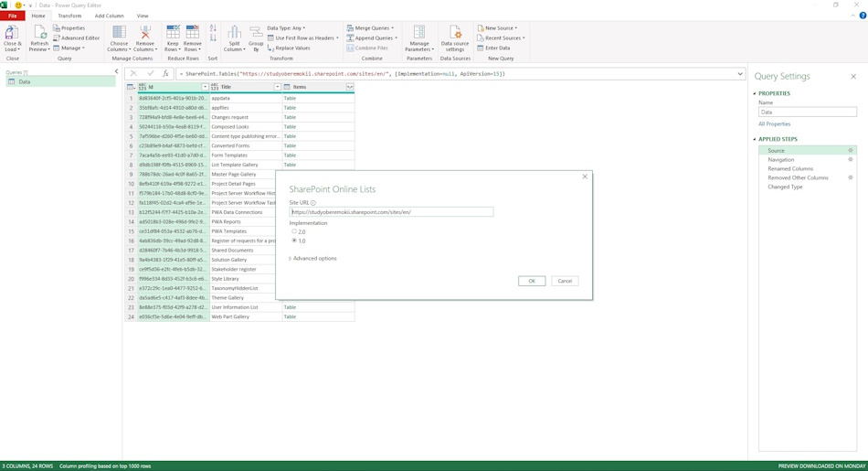Open the Id column filter dropdown
The width and height of the screenshot is (868, 471).
click(x=205, y=87)
